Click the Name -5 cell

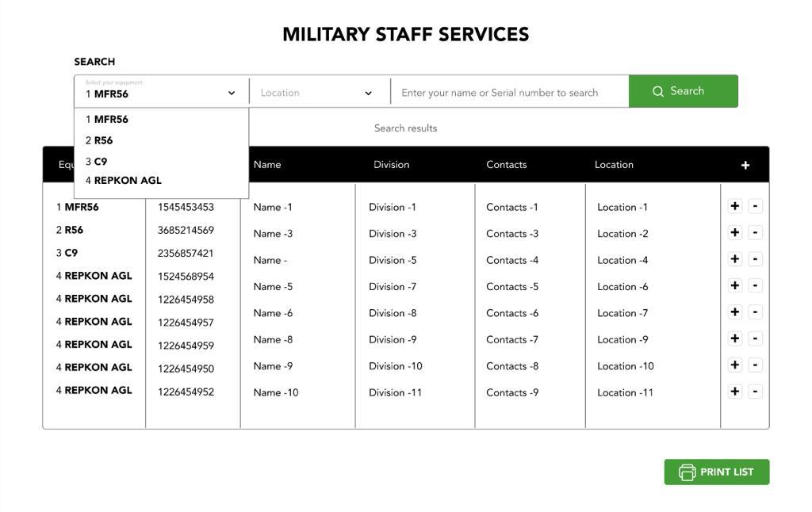(273, 287)
